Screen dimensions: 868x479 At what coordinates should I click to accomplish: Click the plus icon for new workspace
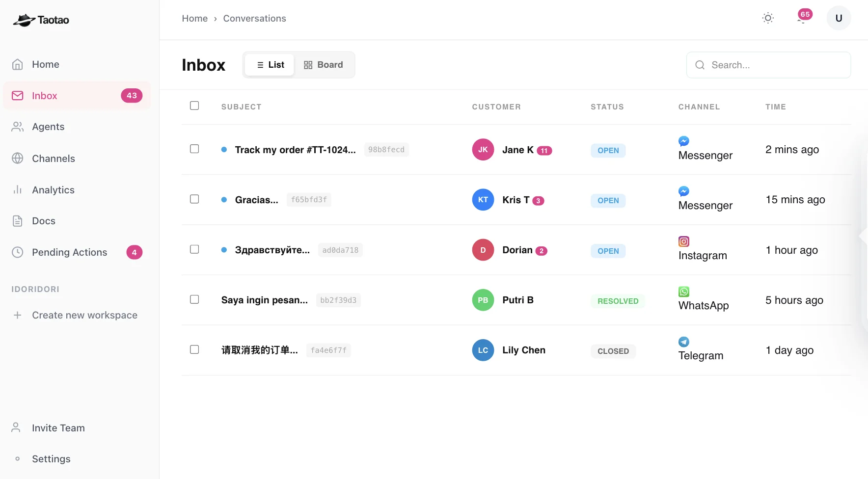[18, 315]
